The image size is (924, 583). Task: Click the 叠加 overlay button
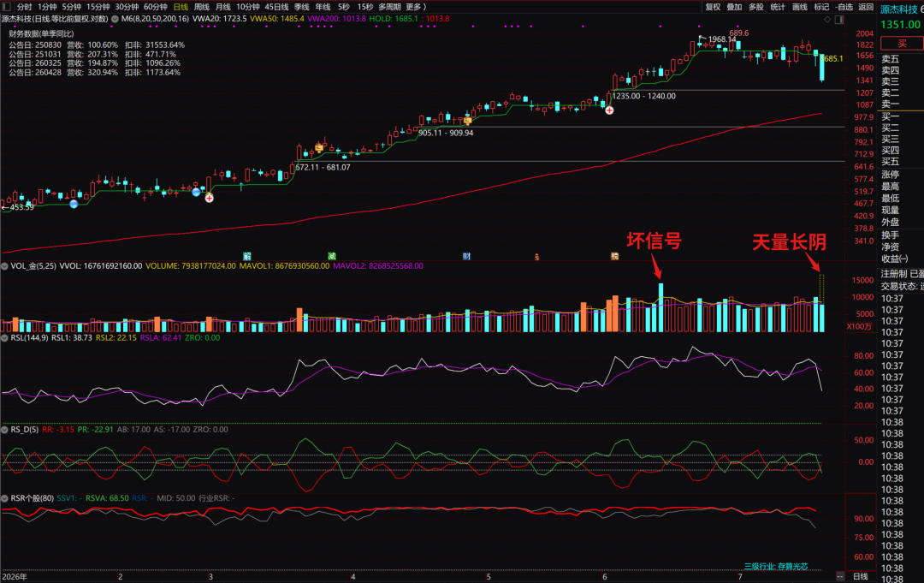click(734, 7)
